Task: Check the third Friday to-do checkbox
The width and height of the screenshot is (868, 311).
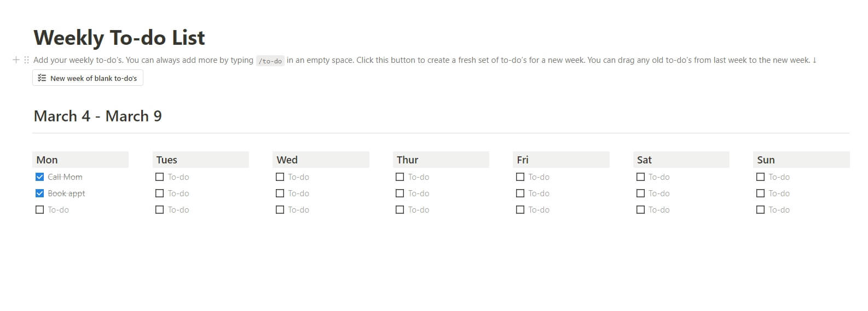Action: (520, 210)
